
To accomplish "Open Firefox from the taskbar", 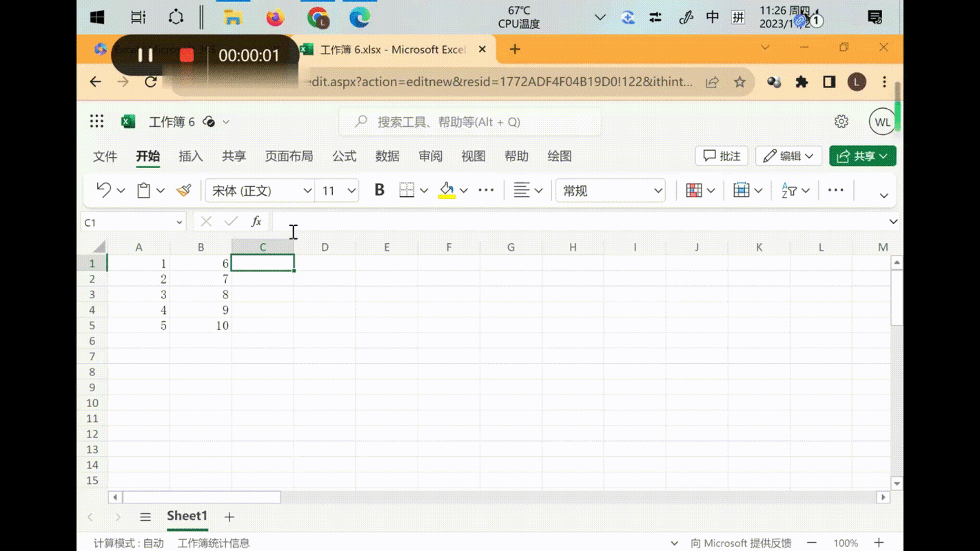I will point(275,17).
